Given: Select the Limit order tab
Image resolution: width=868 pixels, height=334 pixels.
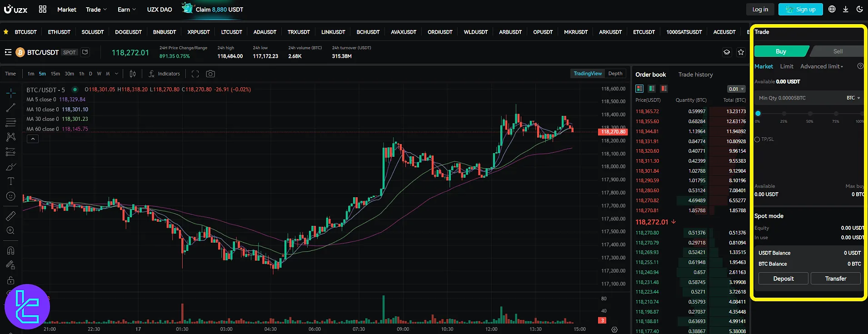Looking at the screenshot, I should click(787, 66).
